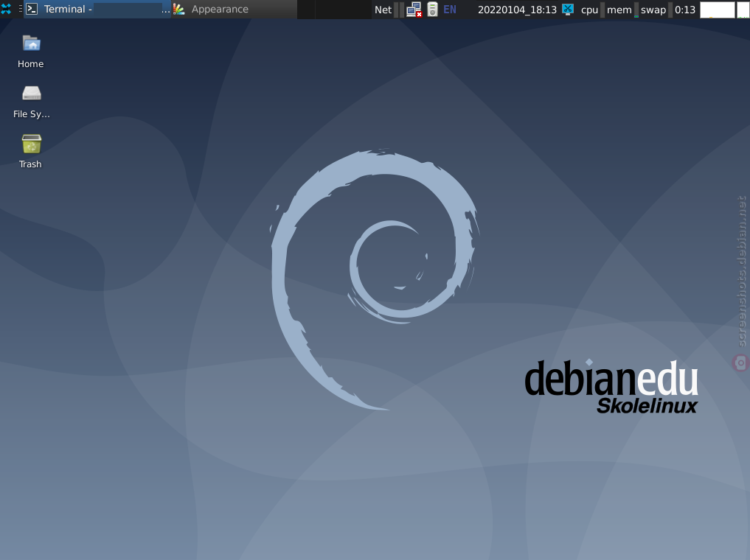Open the network connection status icon

click(x=414, y=10)
